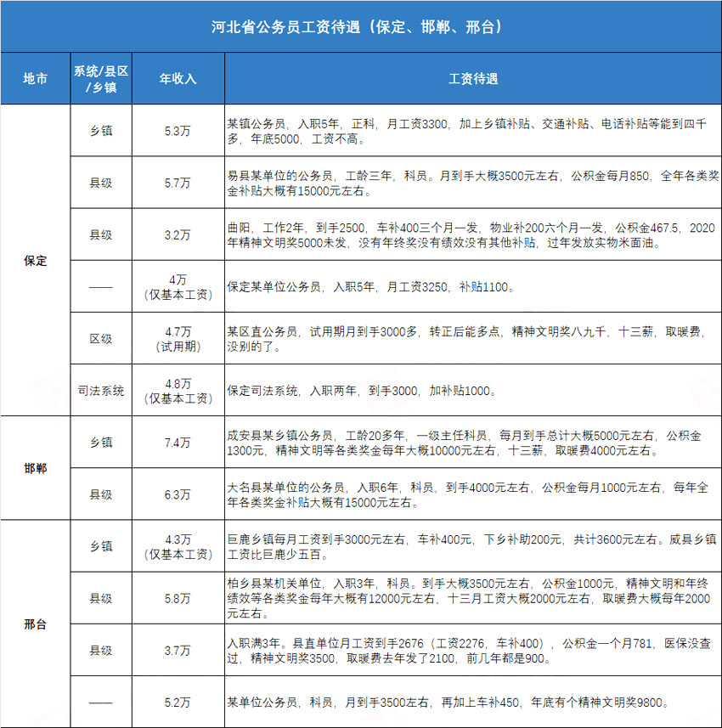The image size is (722, 728).
Task: Select the 保定 city cell
Action: [35, 260]
